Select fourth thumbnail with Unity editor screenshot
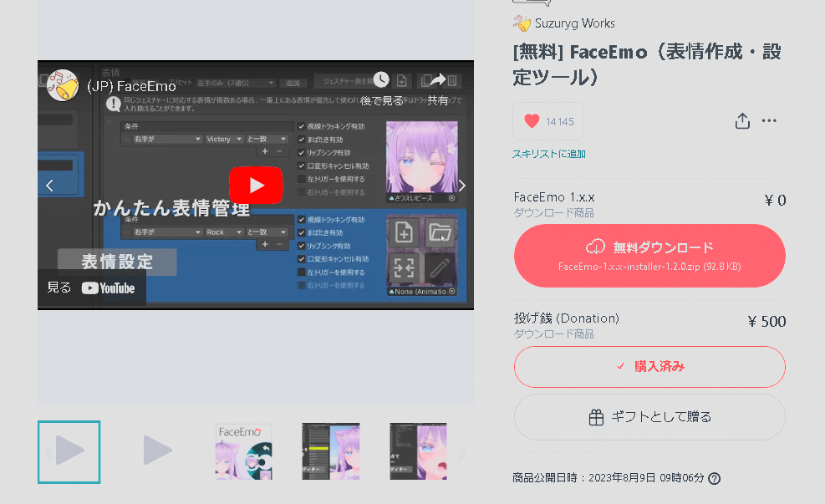This screenshot has height=504, width=825. click(x=331, y=452)
